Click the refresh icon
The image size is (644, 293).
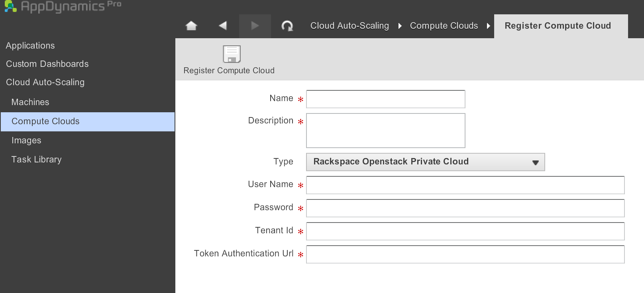[287, 26]
